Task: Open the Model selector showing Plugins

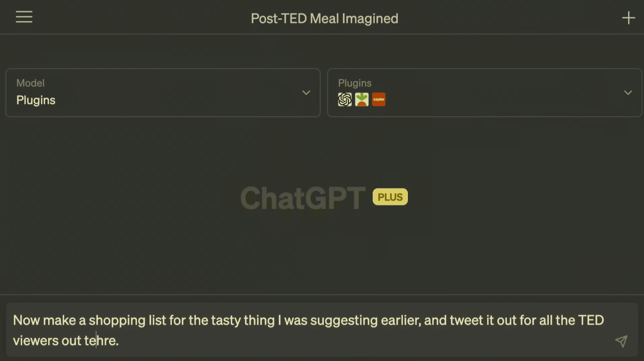Action: tap(163, 93)
